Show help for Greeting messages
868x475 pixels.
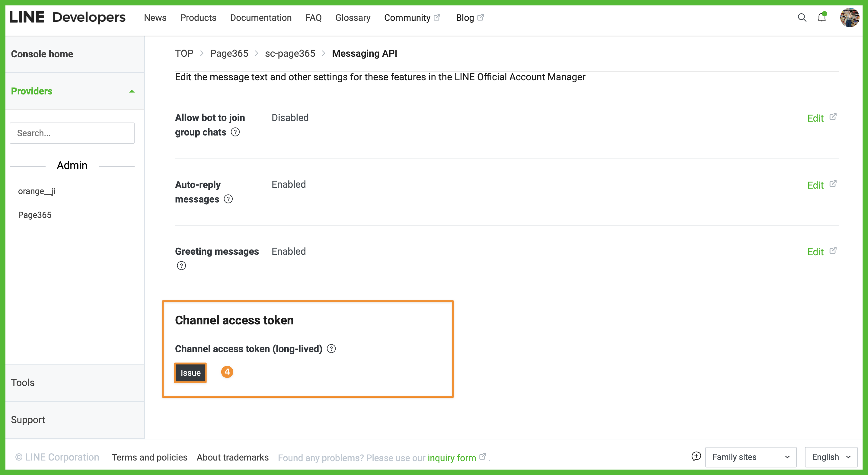click(x=181, y=266)
